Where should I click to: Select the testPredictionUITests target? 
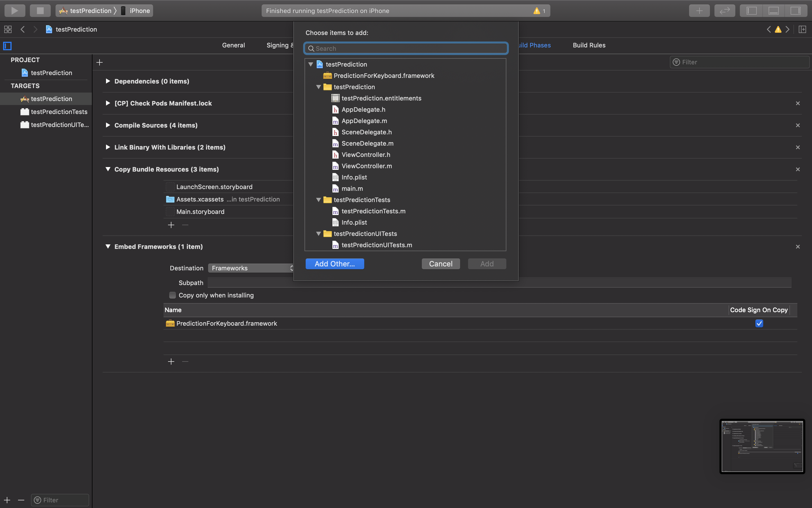[x=46, y=125]
